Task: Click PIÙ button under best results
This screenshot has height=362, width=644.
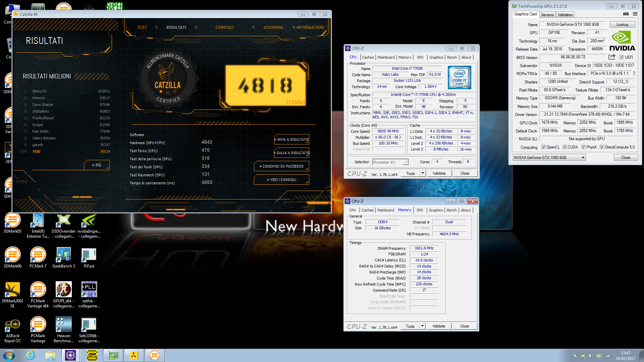Action: [97, 165]
